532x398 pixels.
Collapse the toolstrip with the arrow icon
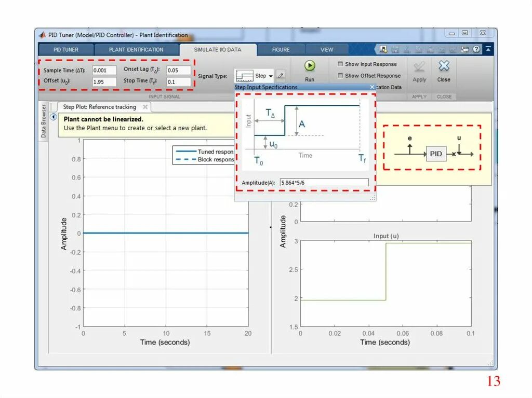pyautogui.click(x=488, y=49)
